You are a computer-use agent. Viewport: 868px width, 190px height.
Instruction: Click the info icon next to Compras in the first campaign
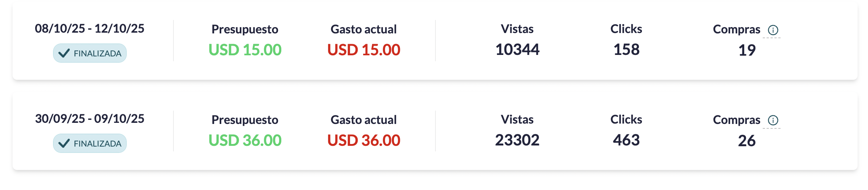point(773,30)
